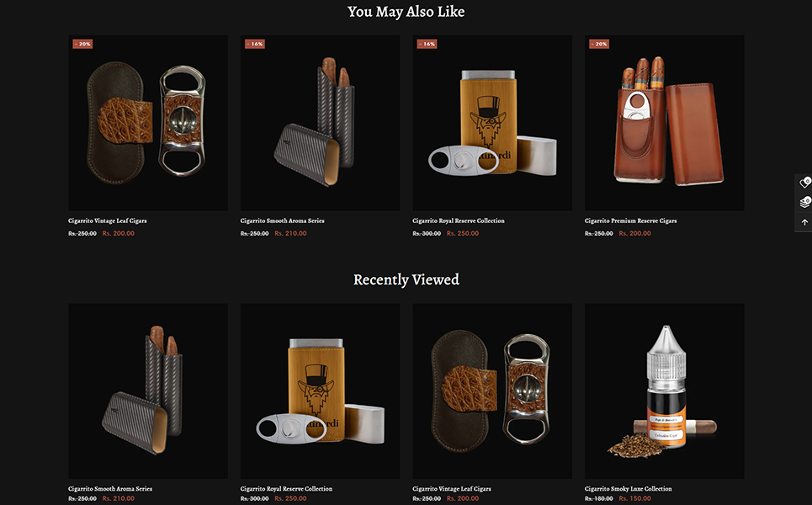Click the Recently Viewed section heading
812x505 pixels.
[x=406, y=279]
